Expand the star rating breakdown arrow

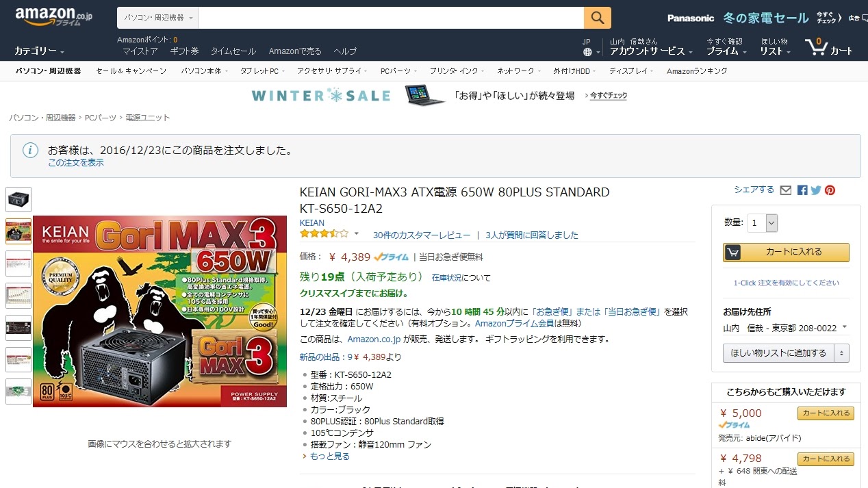coord(356,234)
